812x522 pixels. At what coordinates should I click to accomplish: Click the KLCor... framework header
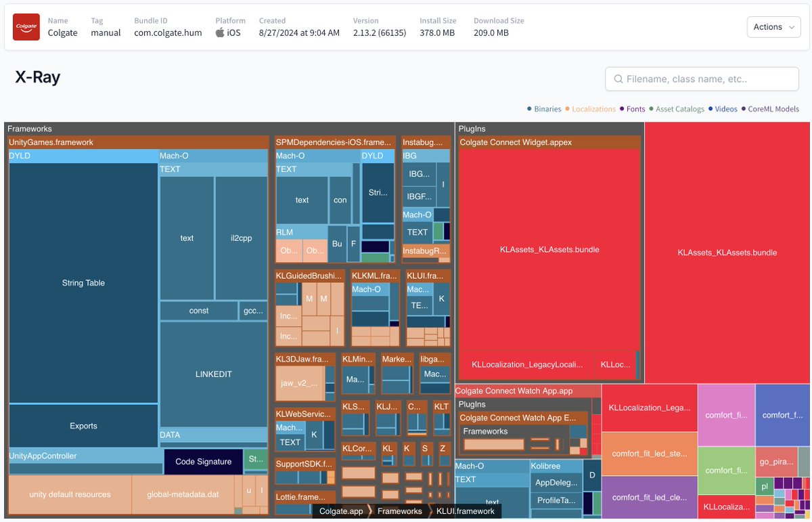click(357, 448)
